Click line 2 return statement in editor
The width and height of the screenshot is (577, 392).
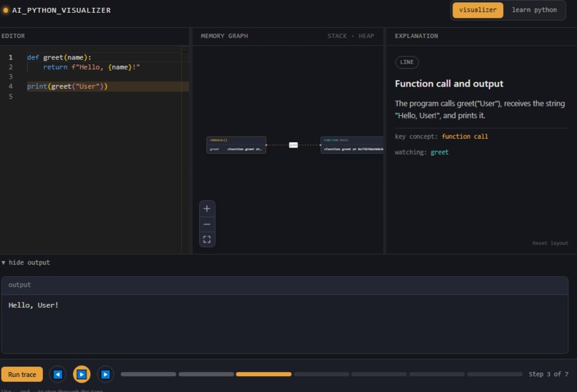coord(91,67)
